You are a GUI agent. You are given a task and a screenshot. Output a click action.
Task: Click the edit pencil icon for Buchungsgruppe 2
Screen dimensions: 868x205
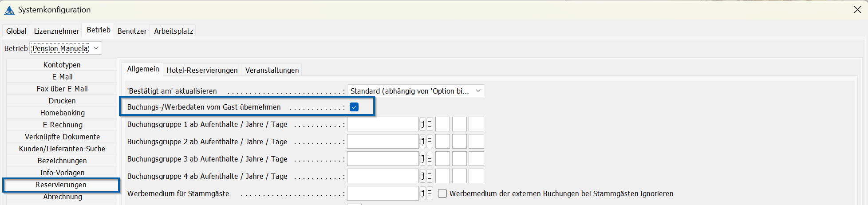click(422, 142)
